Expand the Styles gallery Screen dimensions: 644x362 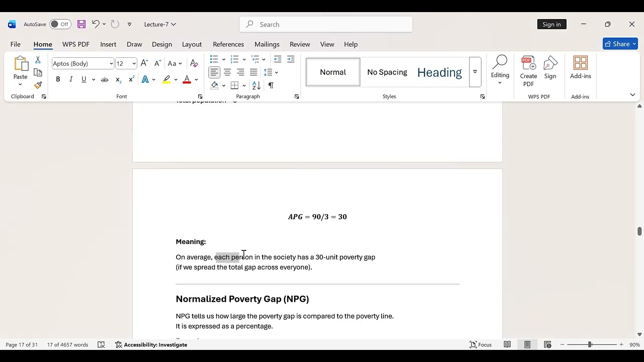click(474, 72)
